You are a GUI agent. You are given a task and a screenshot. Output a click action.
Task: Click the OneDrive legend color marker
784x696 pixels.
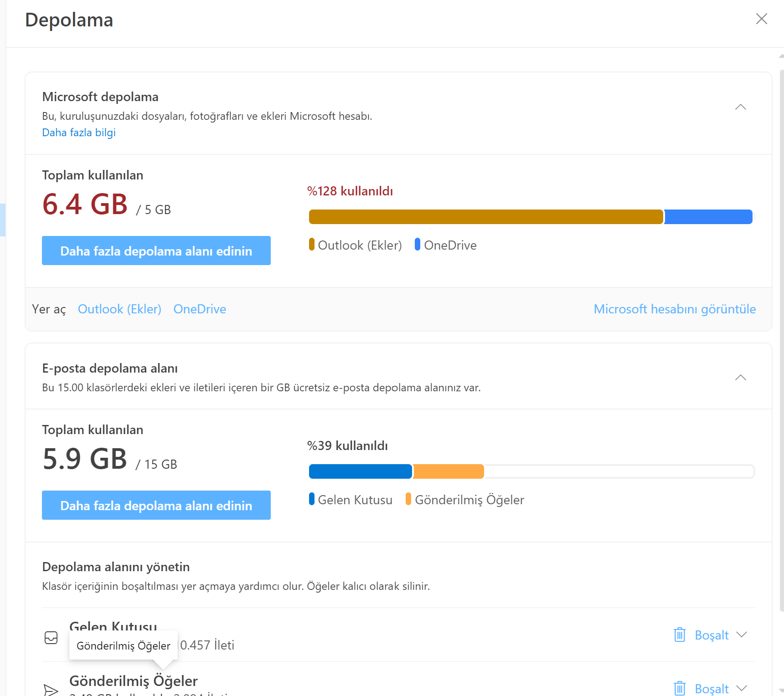click(418, 245)
